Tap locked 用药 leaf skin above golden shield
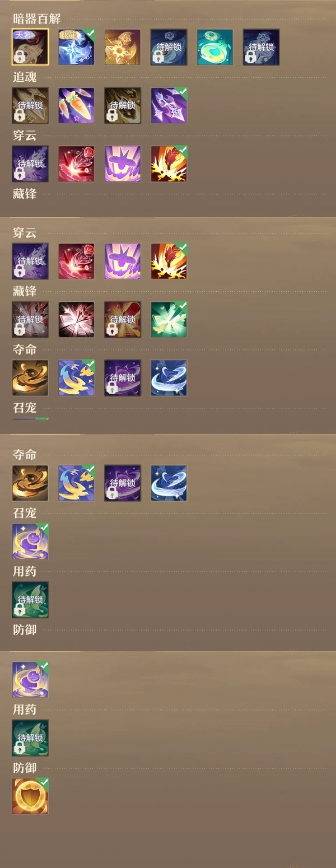The height and width of the screenshot is (868, 336). (x=30, y=738)
